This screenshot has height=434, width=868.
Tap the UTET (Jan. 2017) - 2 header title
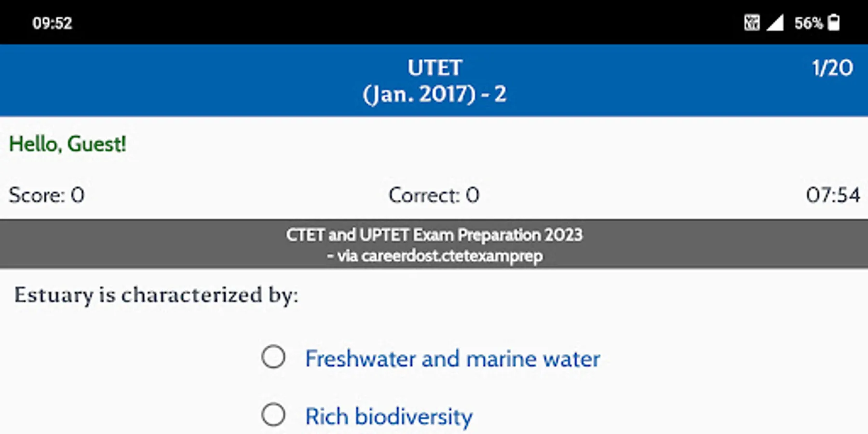[x=434, y=81]
